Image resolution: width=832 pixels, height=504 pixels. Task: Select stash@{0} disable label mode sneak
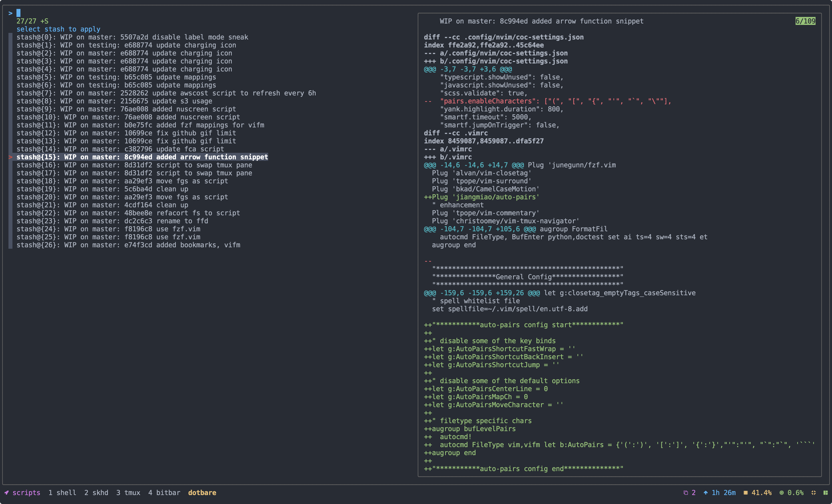tap(132, 37)
